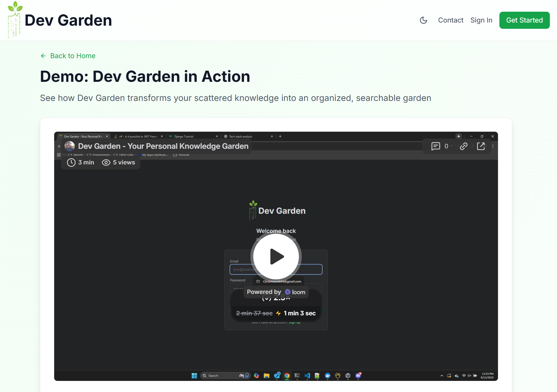The height and width of the screenshot is (392, 557).
Task: Click the video author's avatar
Action: pos(70,146)
